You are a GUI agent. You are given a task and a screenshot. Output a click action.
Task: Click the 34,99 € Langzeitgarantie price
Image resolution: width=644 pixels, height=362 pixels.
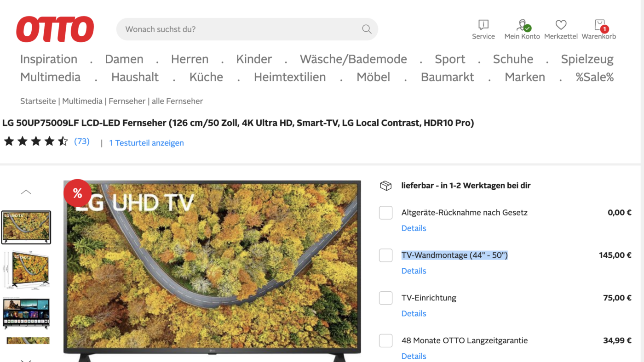pyautogui.click(x=617, y=341)
